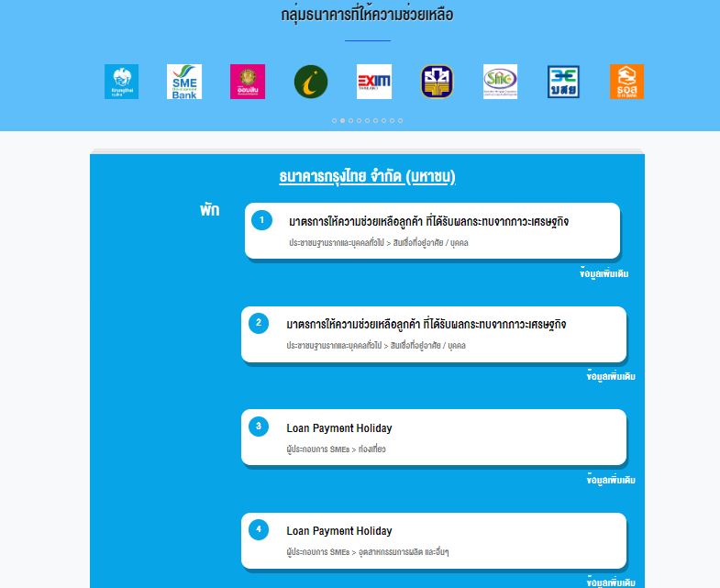
Task: Choose the pink Government Savings Bank (ออมสิน) logo
Action: click(x=248, y=82)
